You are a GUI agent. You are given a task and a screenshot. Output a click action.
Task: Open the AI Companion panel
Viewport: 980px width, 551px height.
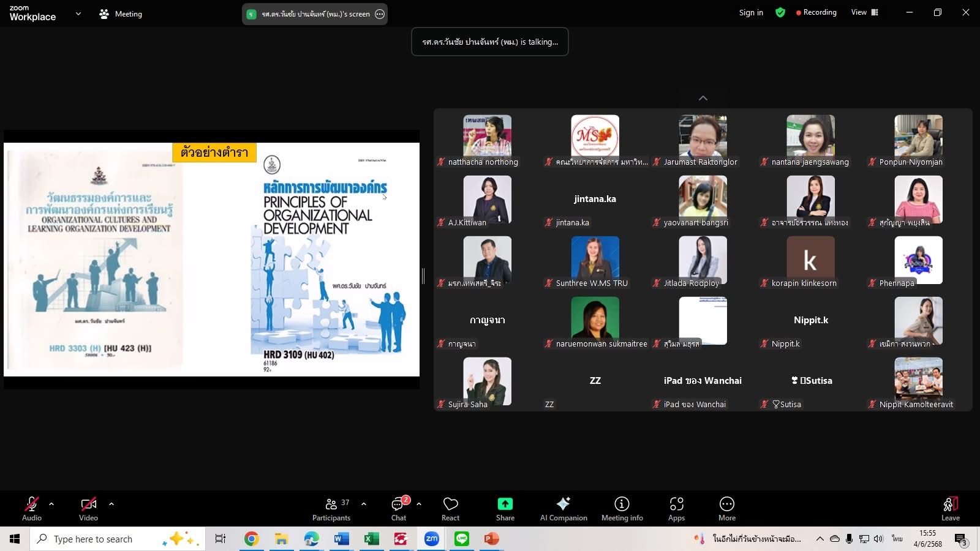[563, 508]
